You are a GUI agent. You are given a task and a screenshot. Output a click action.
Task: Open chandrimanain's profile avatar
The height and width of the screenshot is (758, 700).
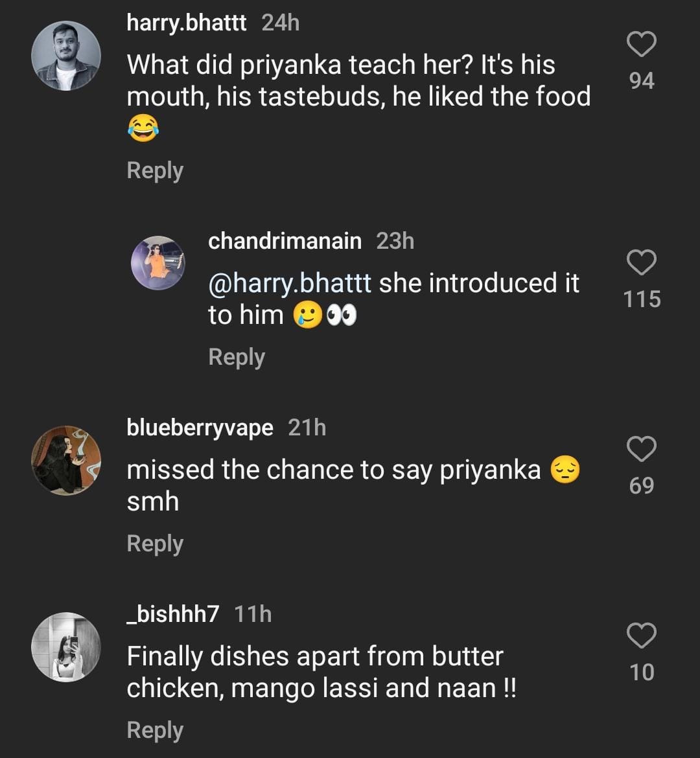coord(158,262)
